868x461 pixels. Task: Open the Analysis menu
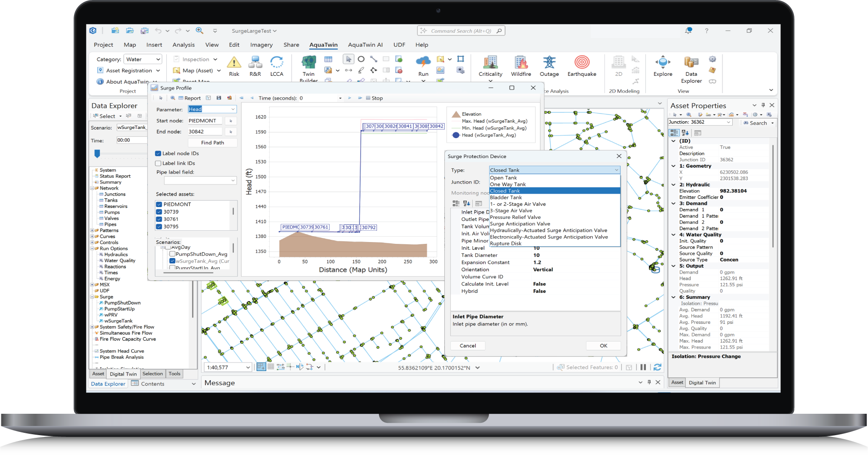(184, 45)
